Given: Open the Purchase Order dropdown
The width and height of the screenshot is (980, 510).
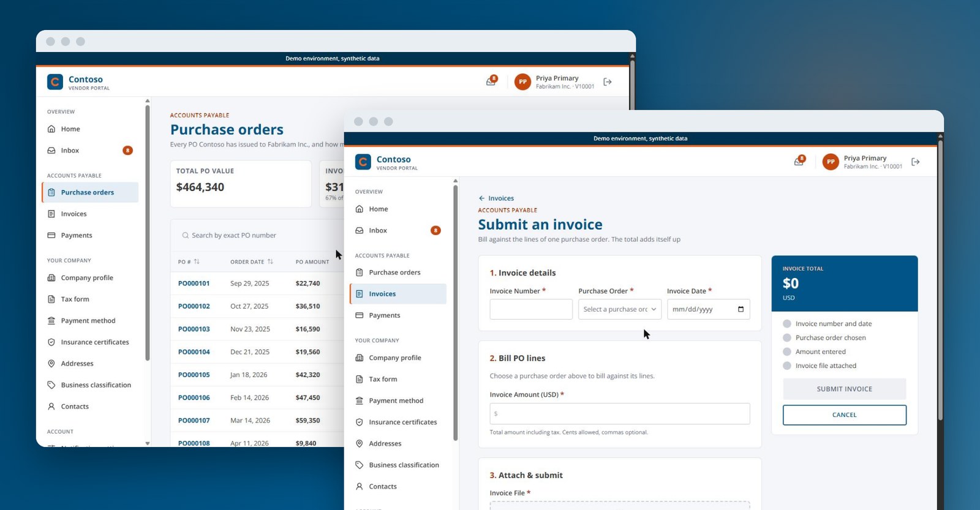Looking at the screenshot, I should click(620, 309).
